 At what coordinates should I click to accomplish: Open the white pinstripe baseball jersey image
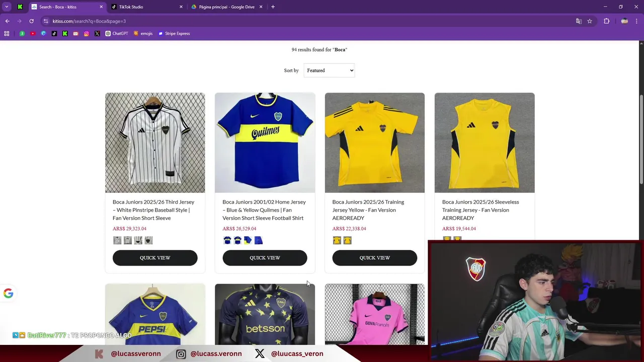pyautogui.click(x=155, y=142)
